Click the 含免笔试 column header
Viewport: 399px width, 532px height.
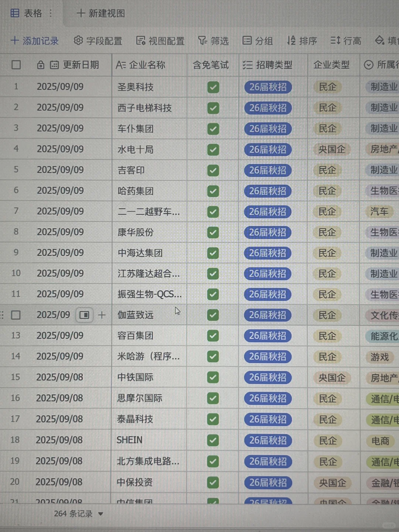211,65
